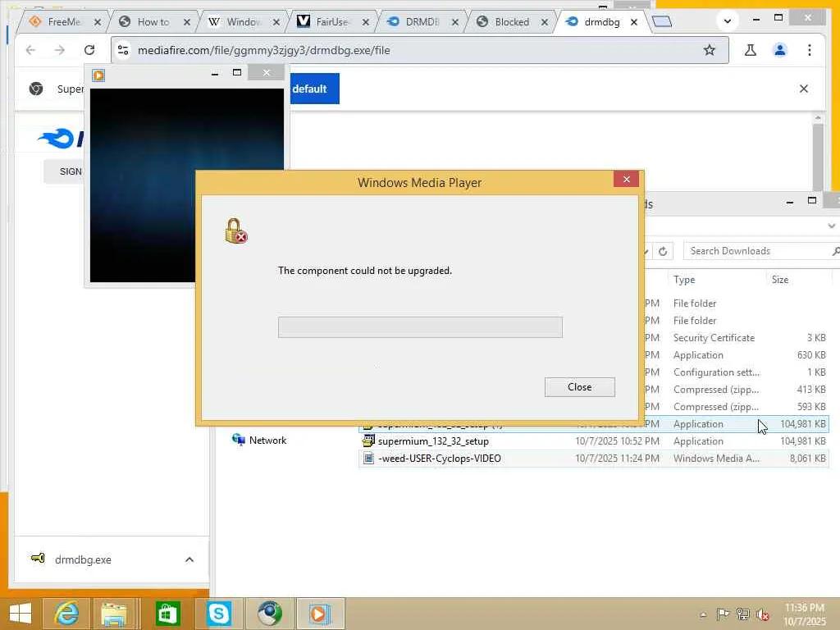Click the muted volume tray icon

(x=763, y=614)
